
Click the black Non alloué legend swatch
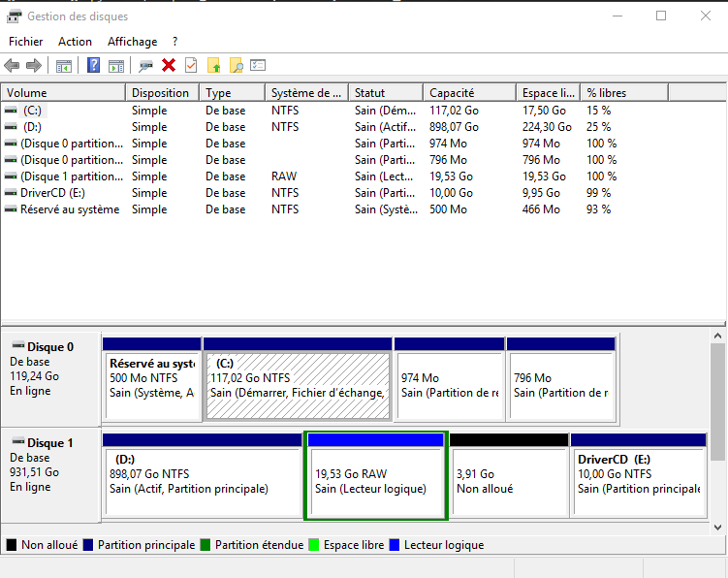(x=12, y=545)
